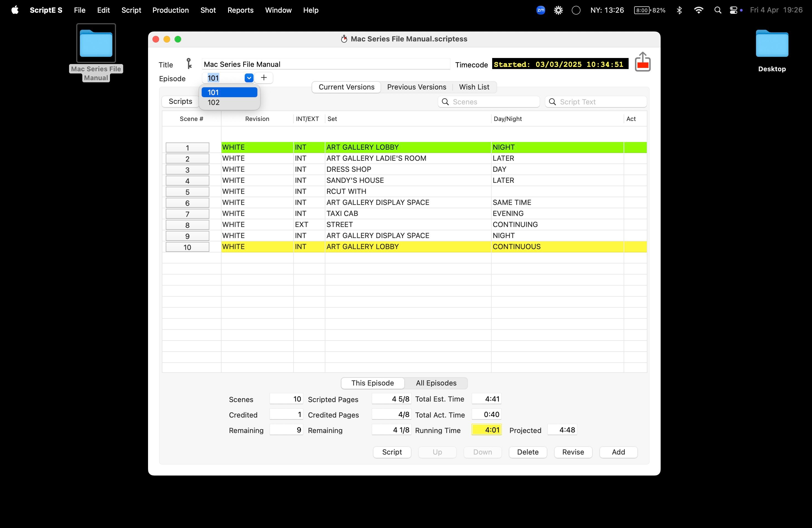Screen dimensions: 812x528
Task: Click the Add scene button
Action: [x=618, y=452]
